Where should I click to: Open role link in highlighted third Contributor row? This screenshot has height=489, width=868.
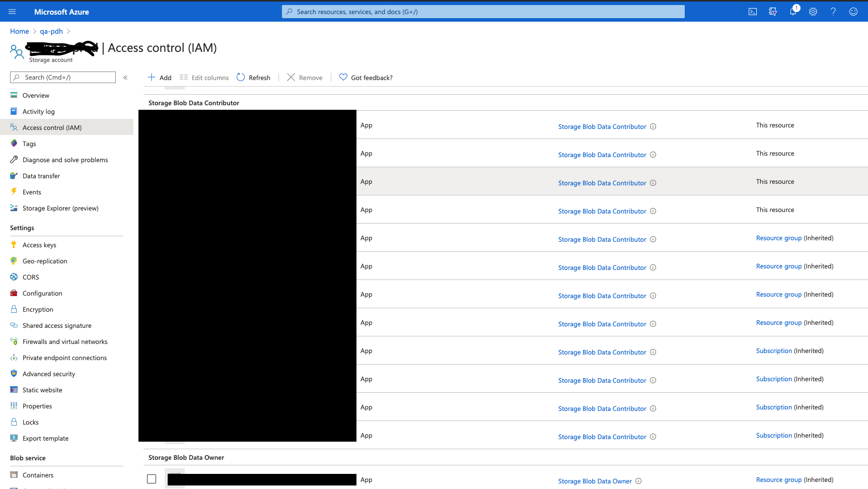click(602, 183)
